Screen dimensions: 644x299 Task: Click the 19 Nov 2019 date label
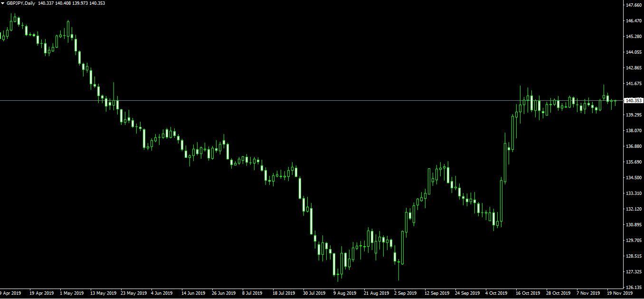[x=620, y=293]
